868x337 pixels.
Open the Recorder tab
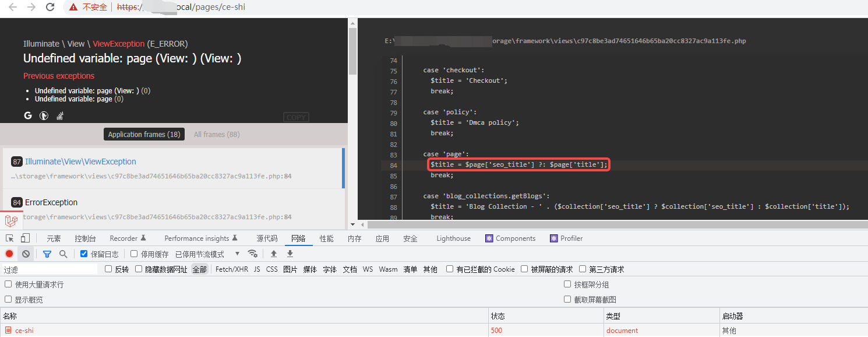tap(128, 238)
